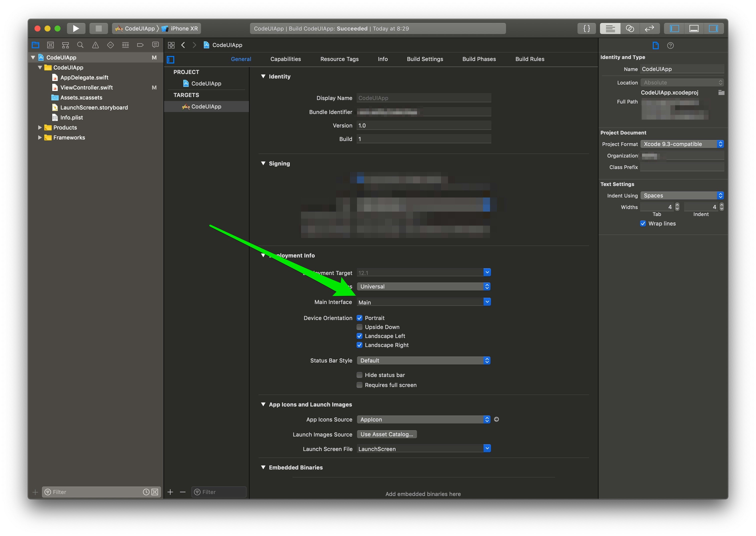Check Hide status bar

(359, 375)
